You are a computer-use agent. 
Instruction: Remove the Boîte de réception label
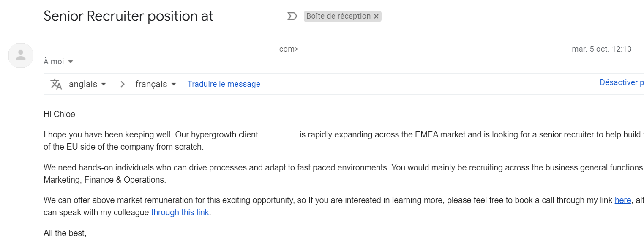tap(376, 16)
